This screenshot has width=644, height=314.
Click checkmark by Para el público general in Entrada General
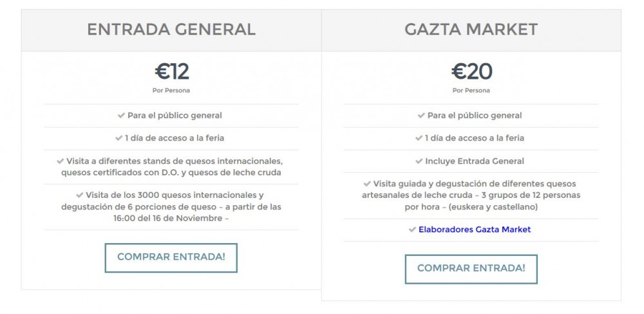pyautogui.click(x=121, y=116)
